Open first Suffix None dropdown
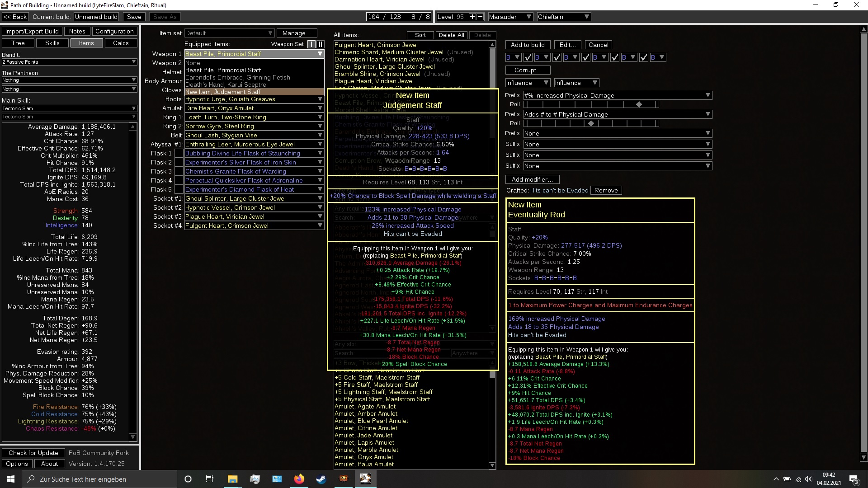 click(x=618, y=144)
